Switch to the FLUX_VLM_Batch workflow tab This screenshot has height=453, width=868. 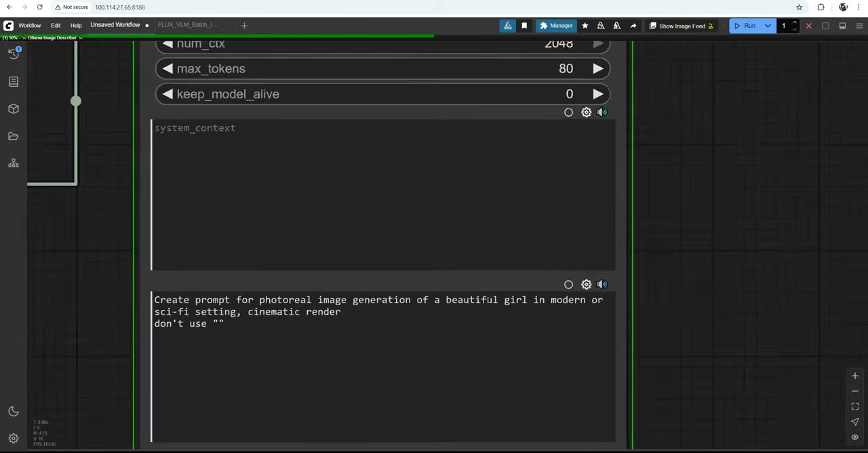tap(188, 25)
